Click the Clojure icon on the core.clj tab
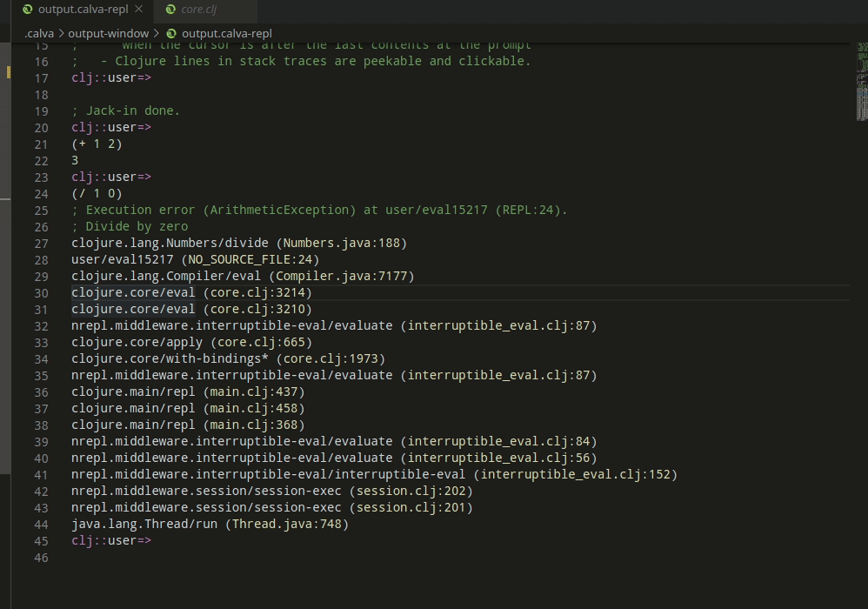The width and height of the screenshot is (868, 609). click(x=170, y=10)
